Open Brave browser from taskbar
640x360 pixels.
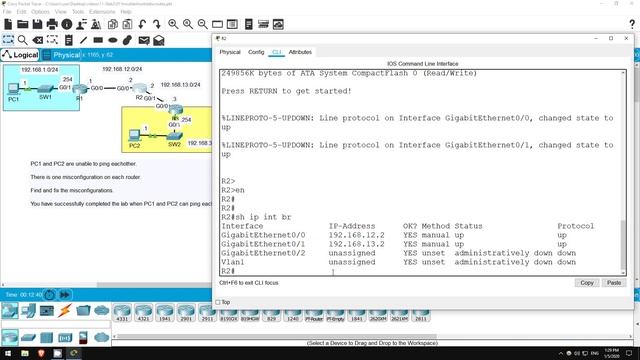pyautogui.click(x=41, y=353)
